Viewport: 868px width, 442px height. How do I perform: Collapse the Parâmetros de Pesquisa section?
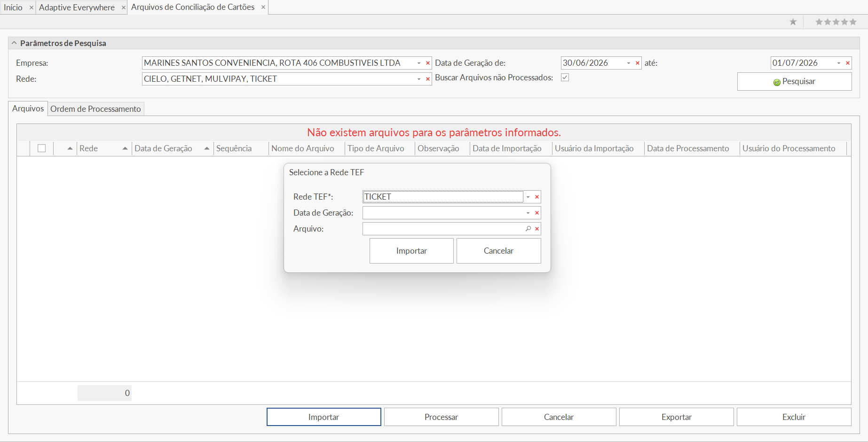click(14, 43)
